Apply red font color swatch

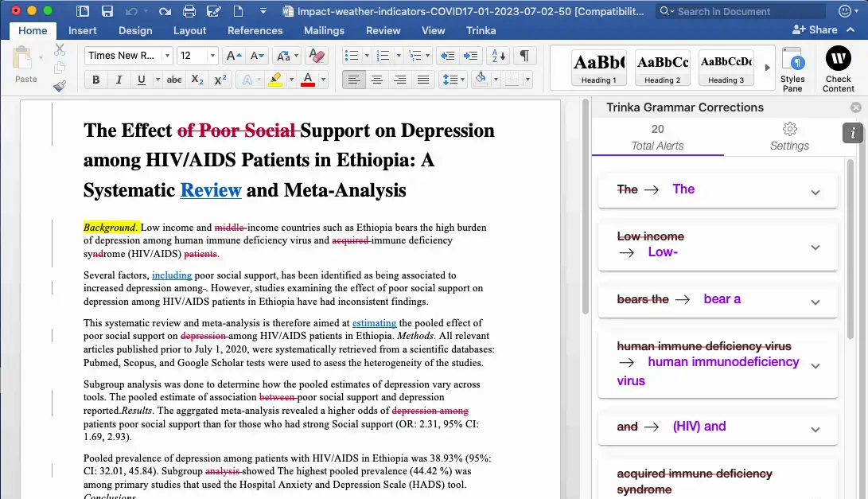click(x=308, y=80)
